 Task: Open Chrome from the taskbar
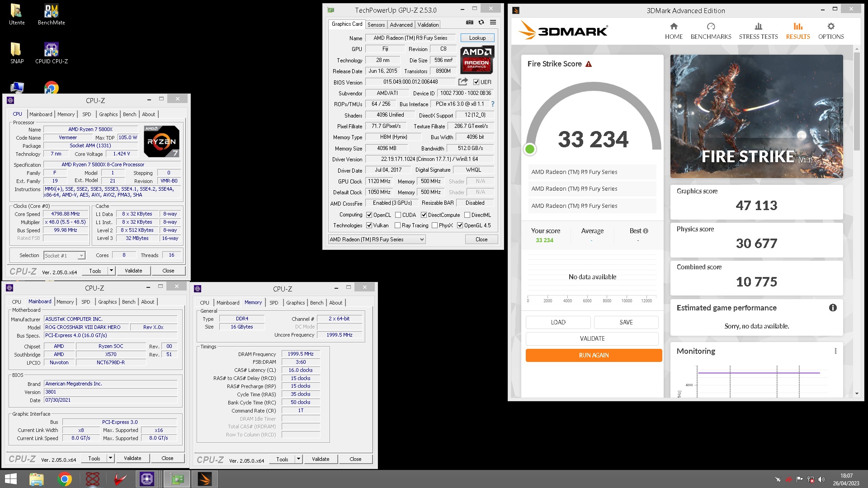tap(65, 479)
